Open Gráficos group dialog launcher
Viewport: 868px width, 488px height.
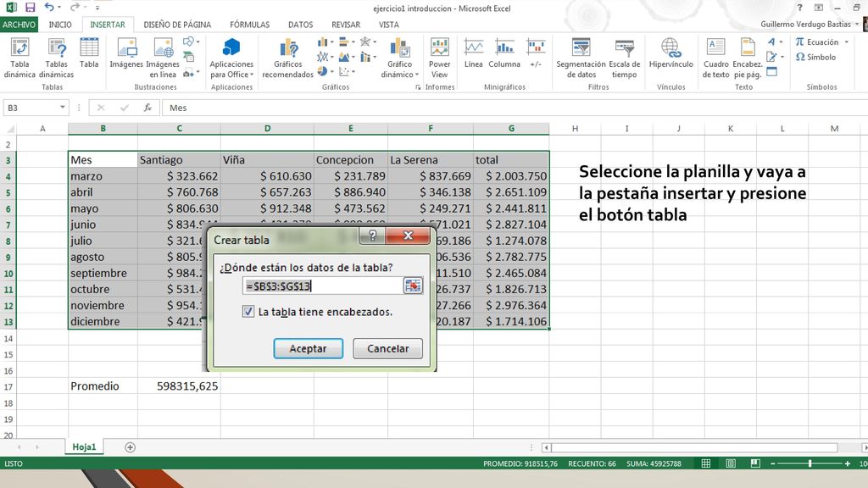(x=418, y=87)
